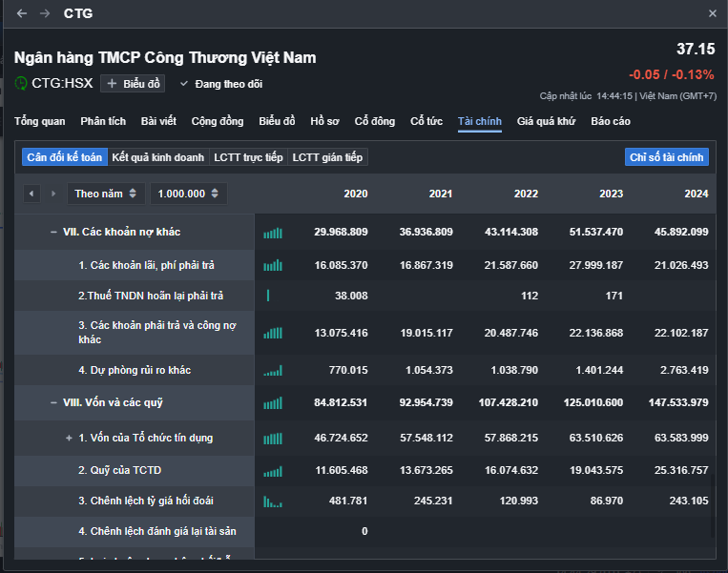Click the Chỉ số tài chính button
This screenshot has width=728, height=573.
[x=666, y=157]
